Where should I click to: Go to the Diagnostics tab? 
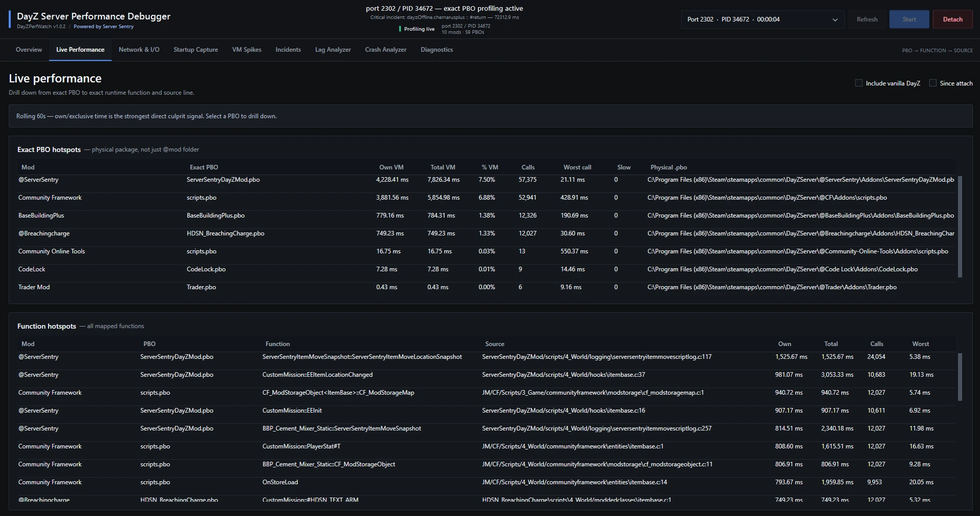click(437, 50)
